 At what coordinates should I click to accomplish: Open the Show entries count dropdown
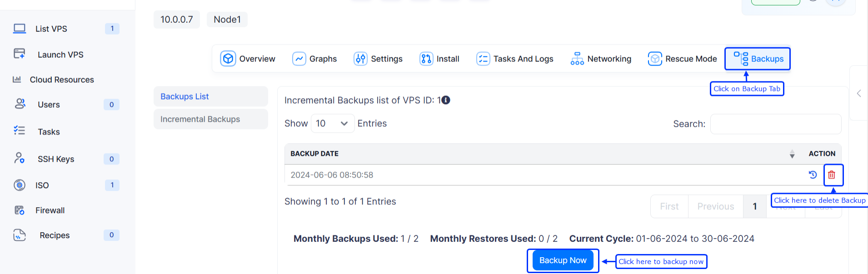click(x=332, y=124)
